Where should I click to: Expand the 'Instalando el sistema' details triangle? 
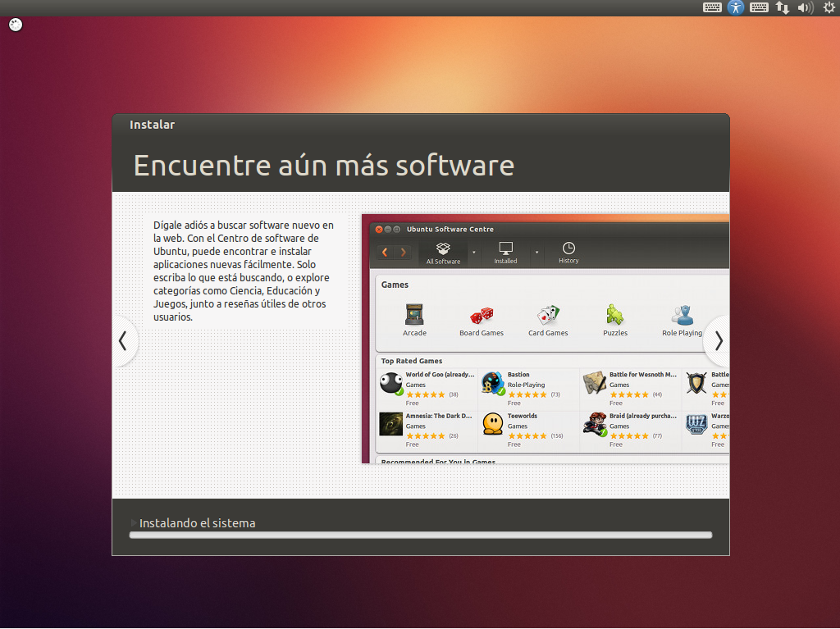pyautogui.click(x=134, y=523)
